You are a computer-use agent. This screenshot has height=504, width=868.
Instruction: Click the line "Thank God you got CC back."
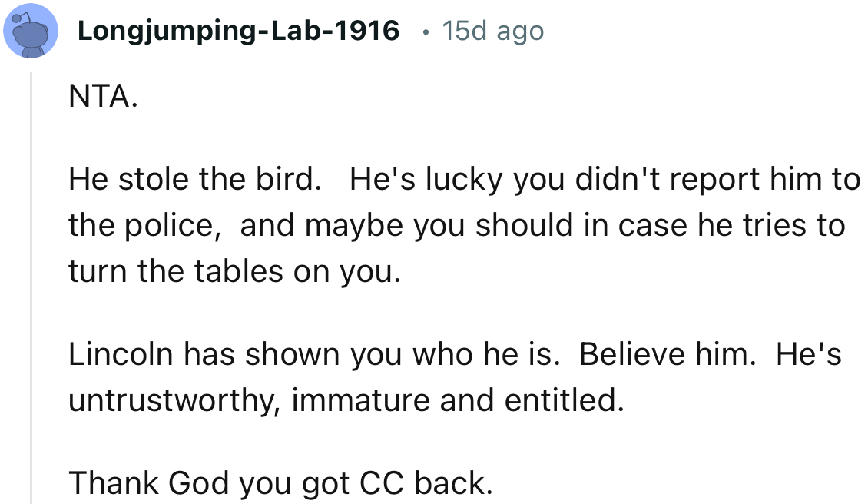click(x=279, y=482)
